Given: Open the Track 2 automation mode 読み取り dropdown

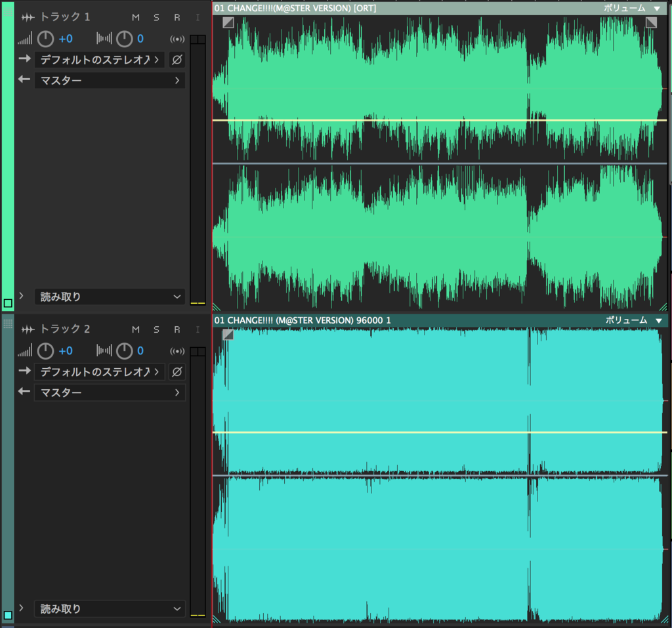Looking at the screenshot, I should click(x=110, y=609).
